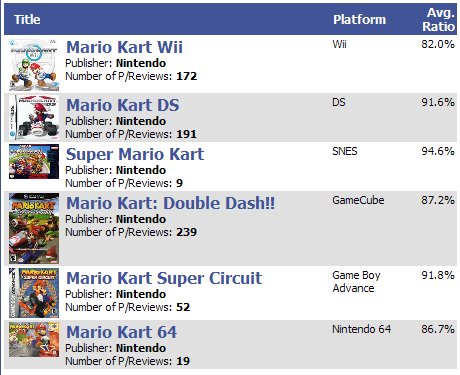Screen dimensions: 460x375
Task: Open the Mario Kart: Double Dash!! cover thumbnail
Action: [x=34, y=228]
